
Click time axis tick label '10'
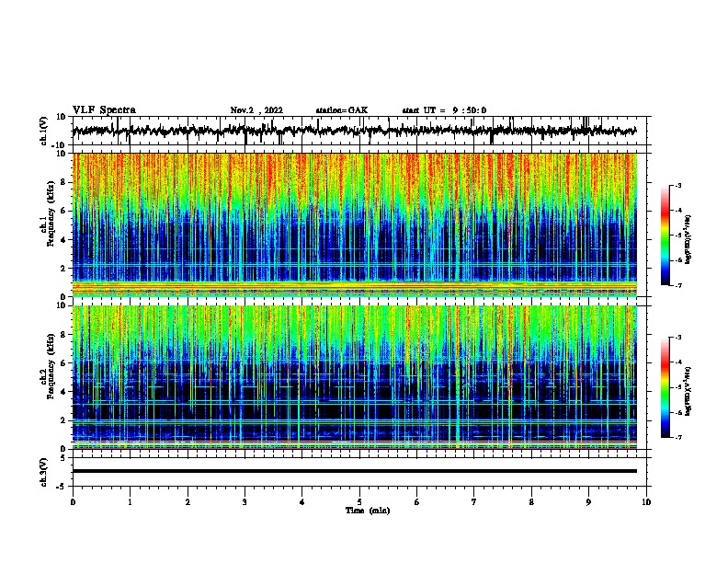pos(646,501)
